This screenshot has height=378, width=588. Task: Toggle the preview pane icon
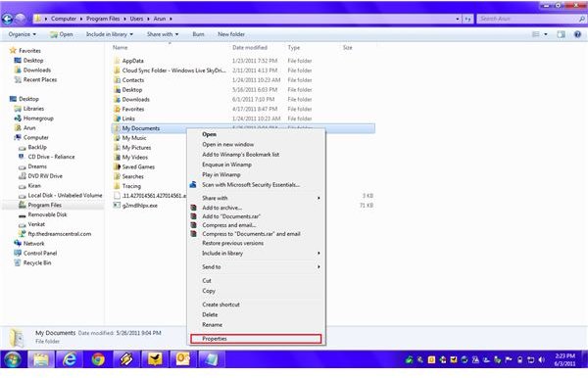coord(561,34)
